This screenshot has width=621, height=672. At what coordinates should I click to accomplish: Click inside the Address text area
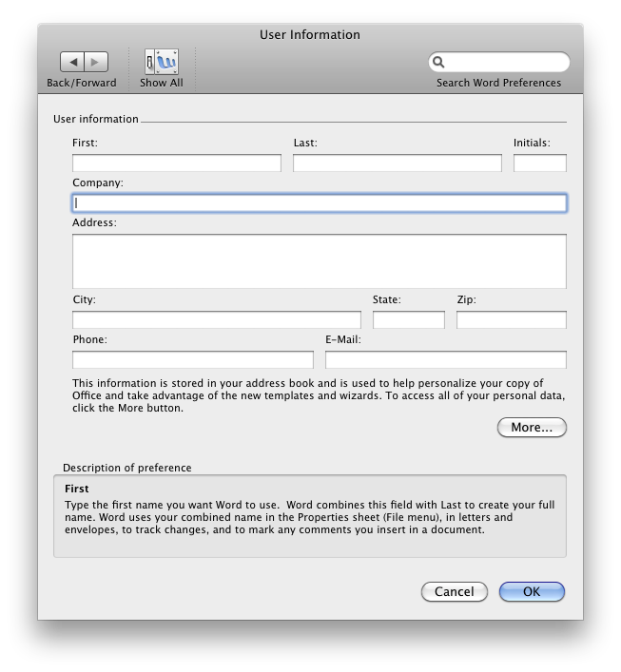click(319, 260)
